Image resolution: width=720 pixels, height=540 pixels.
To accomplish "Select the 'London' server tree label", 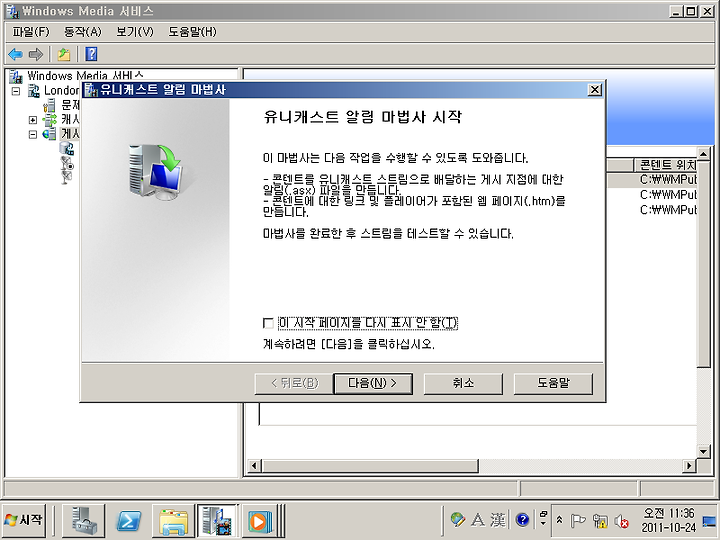I will click(62, 90).
